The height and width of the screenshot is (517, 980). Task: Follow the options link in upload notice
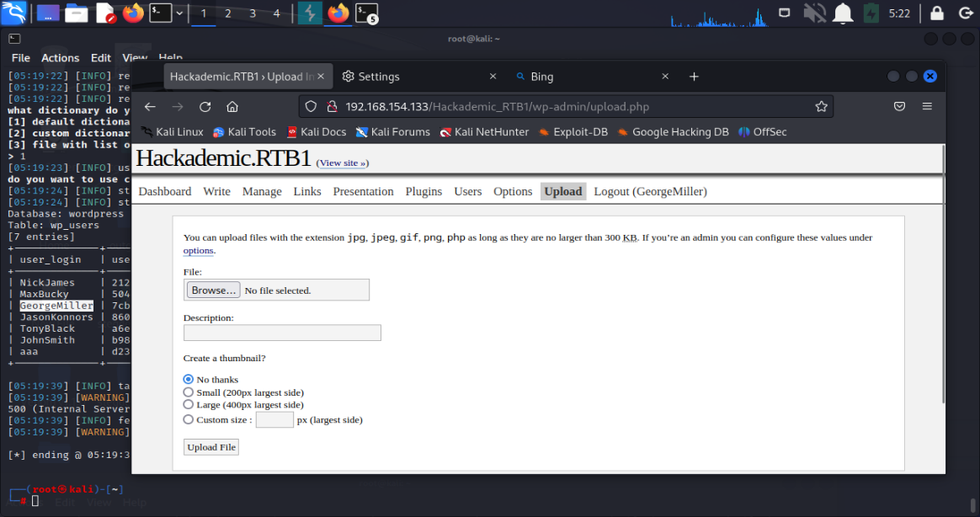[198, 251]
